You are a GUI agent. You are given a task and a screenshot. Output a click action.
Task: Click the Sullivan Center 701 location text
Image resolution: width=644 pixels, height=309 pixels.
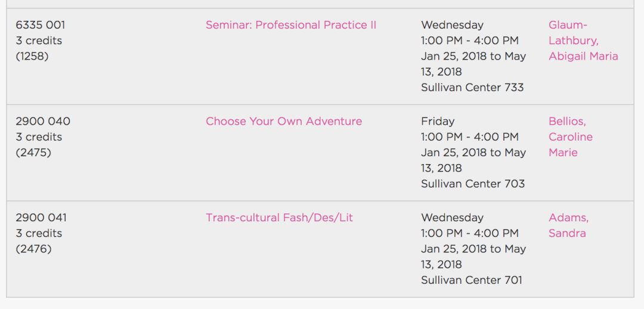tap(472, 280)
